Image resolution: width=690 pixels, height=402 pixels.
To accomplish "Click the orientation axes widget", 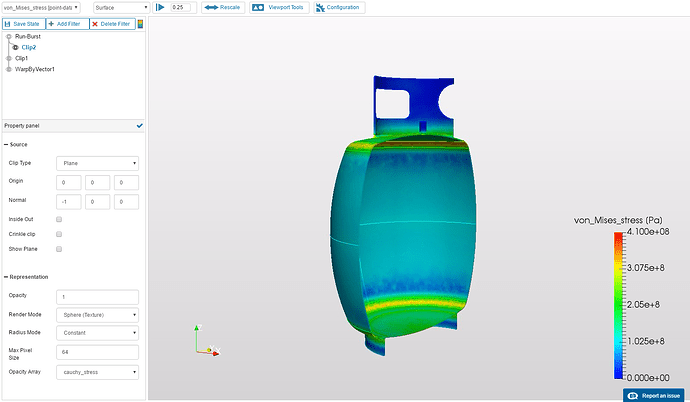I will 207,340.
